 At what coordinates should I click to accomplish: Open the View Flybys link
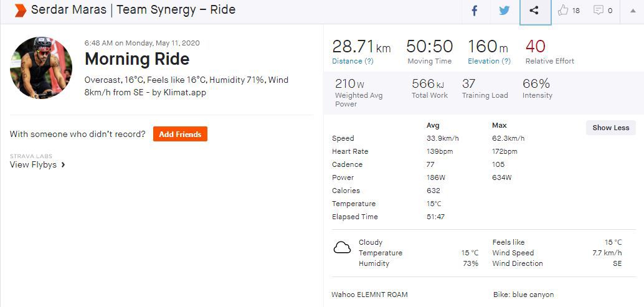point(33,165)
